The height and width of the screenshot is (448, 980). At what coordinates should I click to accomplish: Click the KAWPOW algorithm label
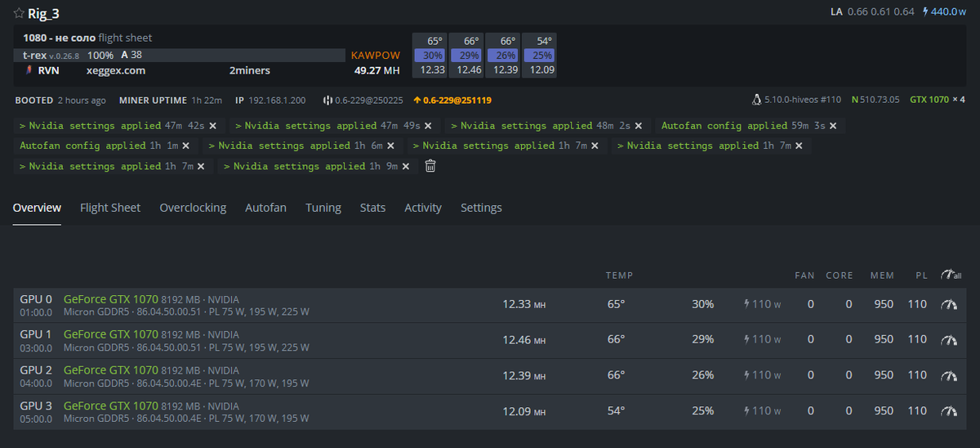(x=376, y=55)
